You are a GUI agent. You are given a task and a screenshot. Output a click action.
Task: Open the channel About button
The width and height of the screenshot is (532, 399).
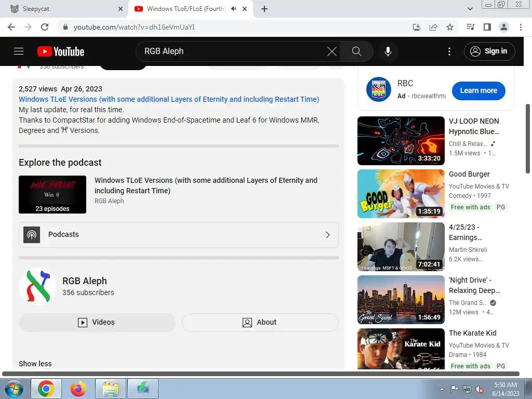[260, 322]
